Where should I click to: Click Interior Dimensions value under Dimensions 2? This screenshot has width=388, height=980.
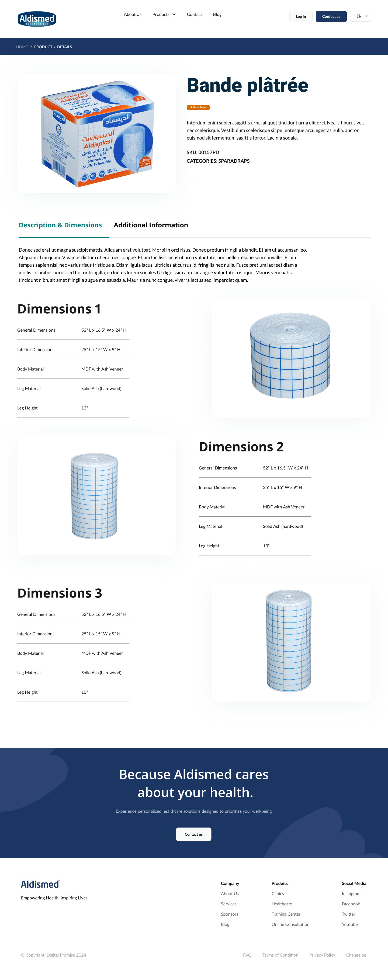coord(282,487)
